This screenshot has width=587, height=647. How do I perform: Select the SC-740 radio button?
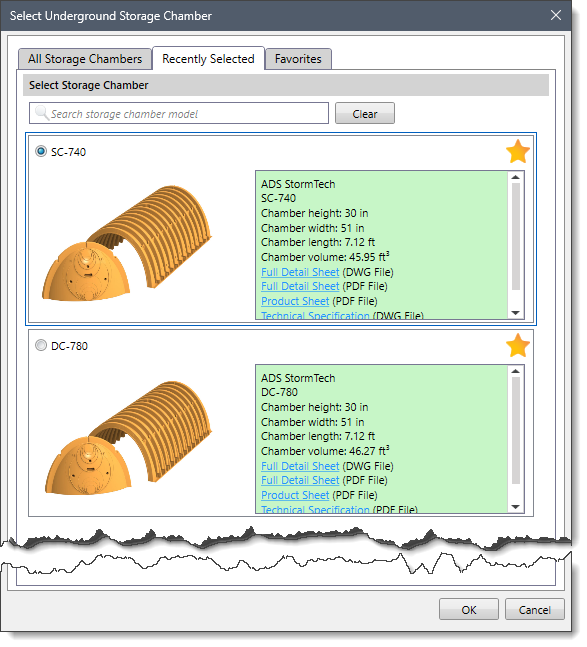coord(40,151)
